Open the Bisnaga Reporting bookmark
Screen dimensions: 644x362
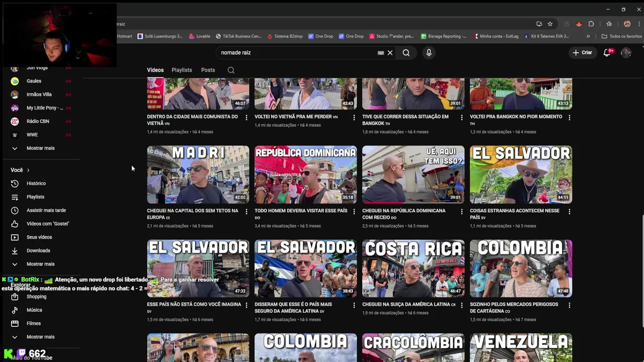click(444, 36)
